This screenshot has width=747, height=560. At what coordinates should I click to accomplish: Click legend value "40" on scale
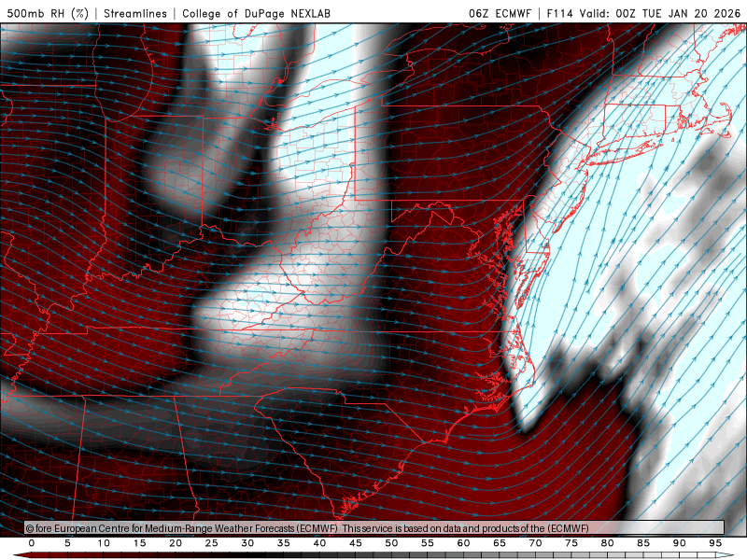(x=319, y=543)
